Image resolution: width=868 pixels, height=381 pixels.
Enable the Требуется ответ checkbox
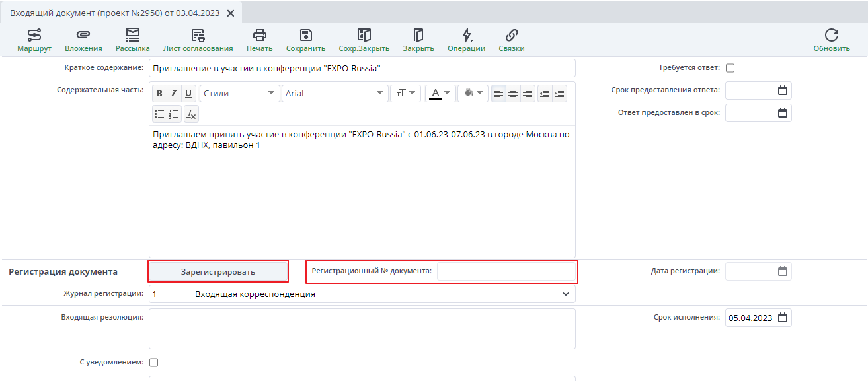tap(730, 68)
